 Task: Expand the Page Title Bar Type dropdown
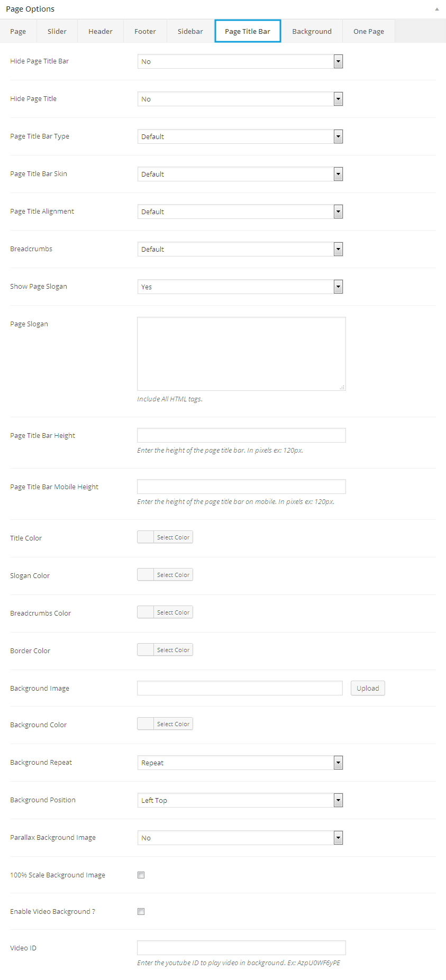[240, 136]
